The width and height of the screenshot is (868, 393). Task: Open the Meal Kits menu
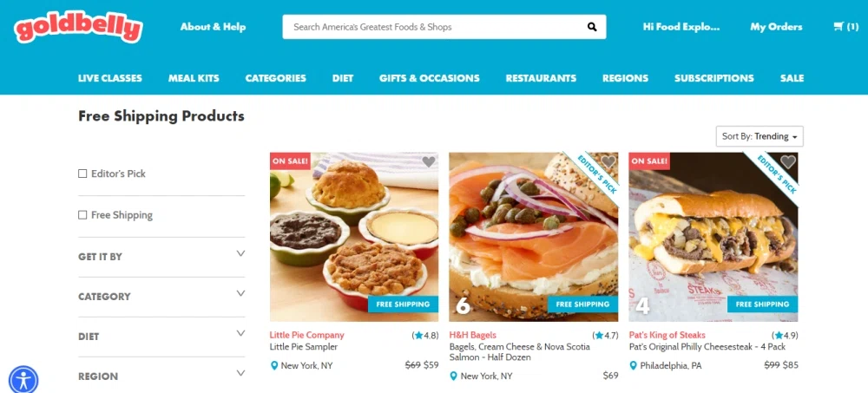(x=194, y=78)
